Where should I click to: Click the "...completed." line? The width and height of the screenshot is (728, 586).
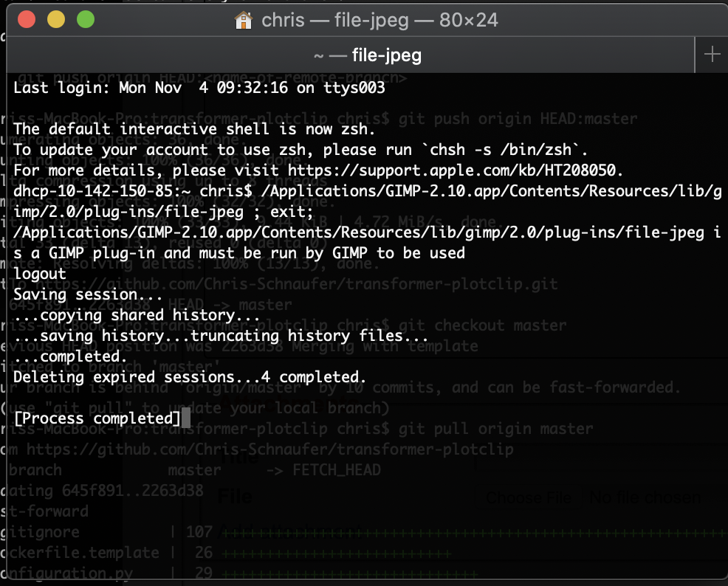click(x=70, y=356)
